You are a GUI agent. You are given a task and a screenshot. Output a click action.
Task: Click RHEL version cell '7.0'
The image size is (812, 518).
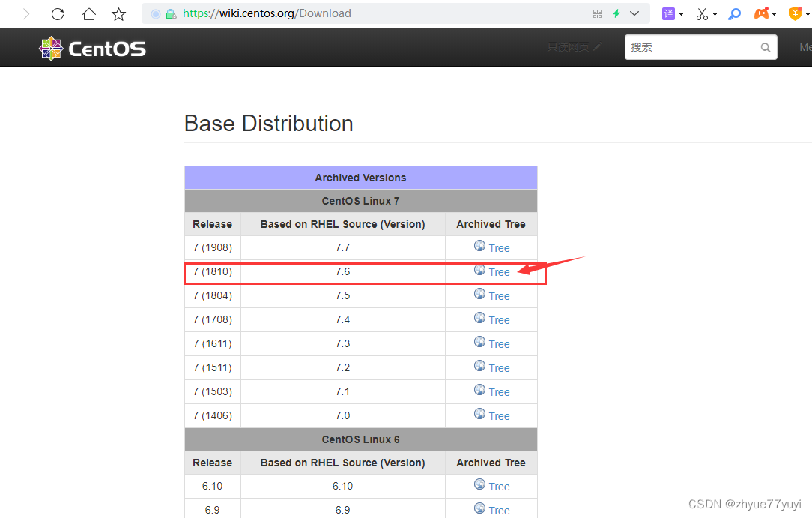click(x=342, y=415)
